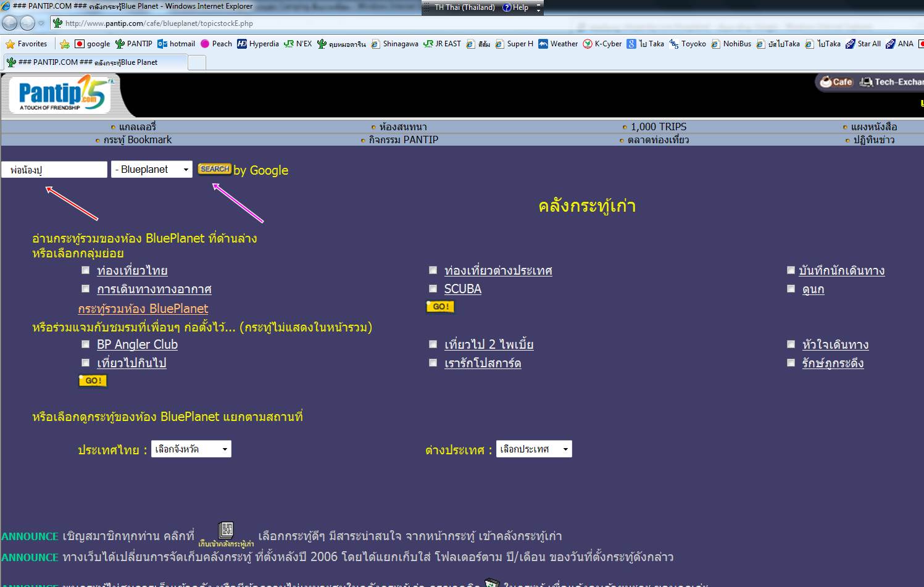Open the Cafe section button
The height and width of the screenshot is (587, 924).
click(x=836, y=81)
